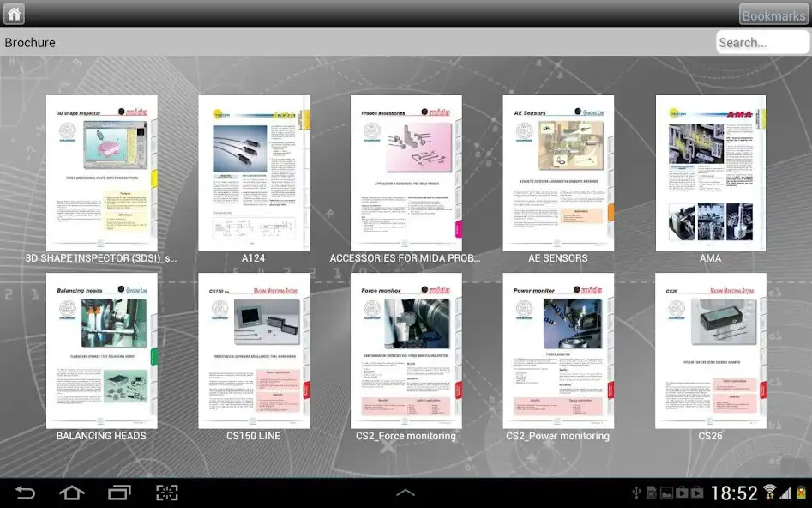812x508 pixels.
Task: Open the A124 brochure
Action: tap(254, 169)
